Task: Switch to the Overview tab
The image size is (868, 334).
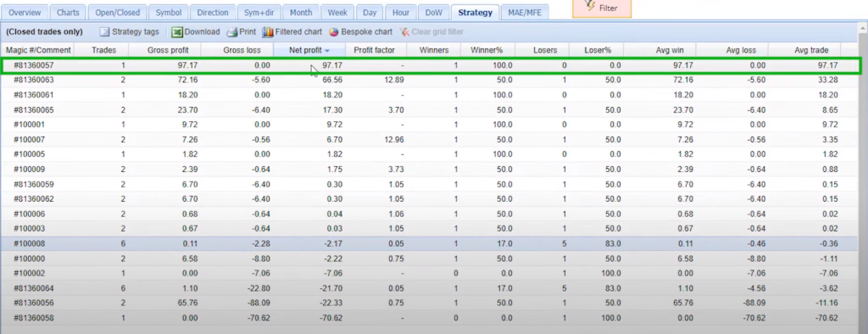Action: coord(25,12)
